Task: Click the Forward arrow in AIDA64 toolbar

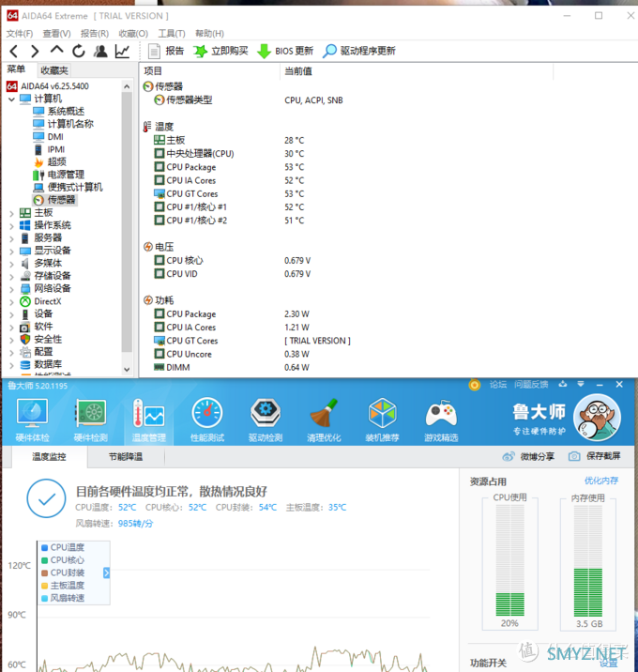Action: (x=35, y=52)
